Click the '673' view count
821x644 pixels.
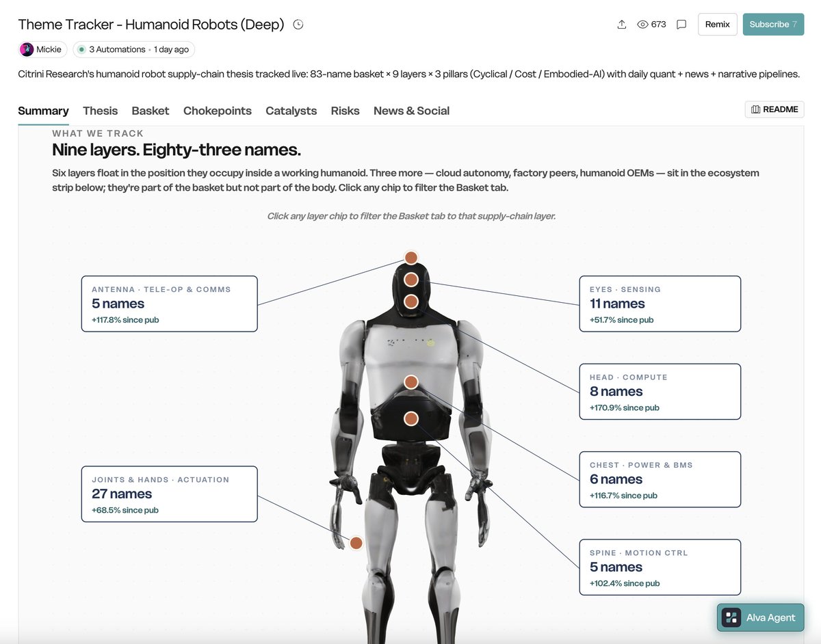[659, 25]
